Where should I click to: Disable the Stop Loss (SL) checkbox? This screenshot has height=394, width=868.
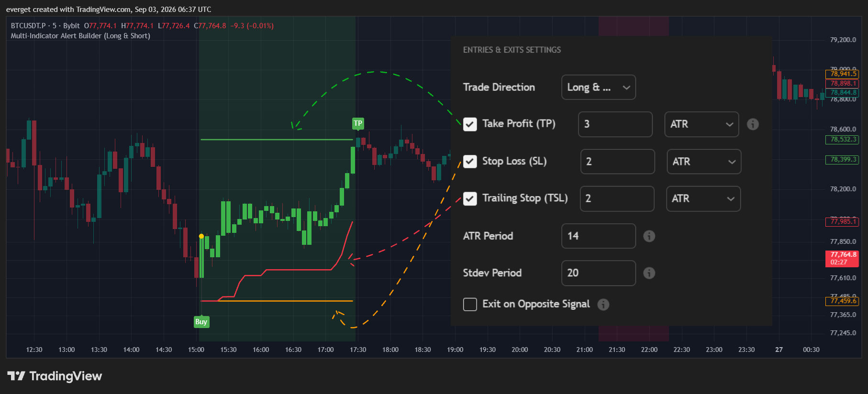[470, 162]
